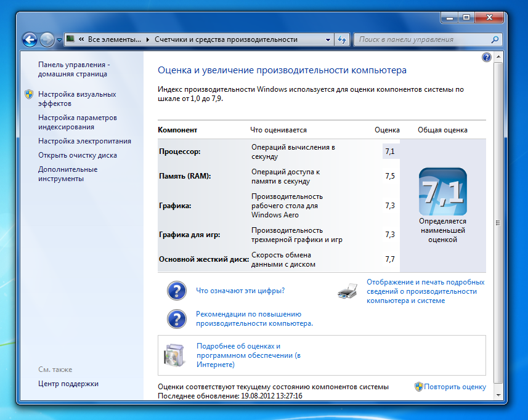Open 'Настройка визуальных эффектов'

click(x=77, y=99)
